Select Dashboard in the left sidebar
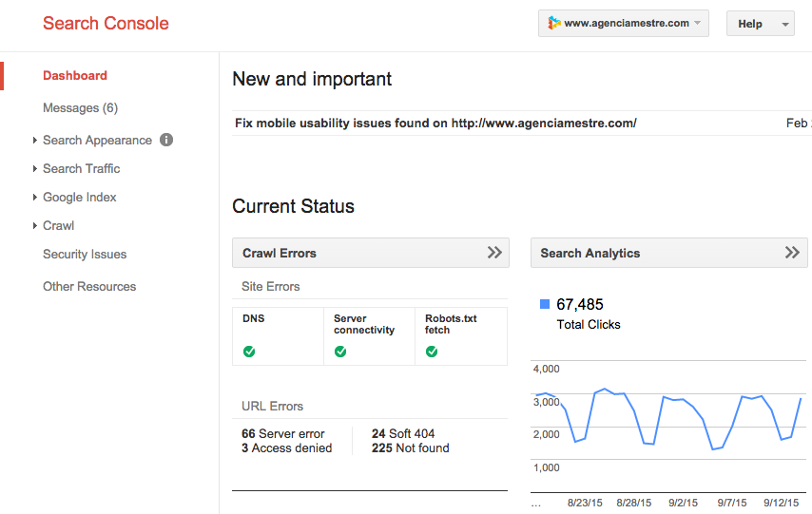 point(75,75)
